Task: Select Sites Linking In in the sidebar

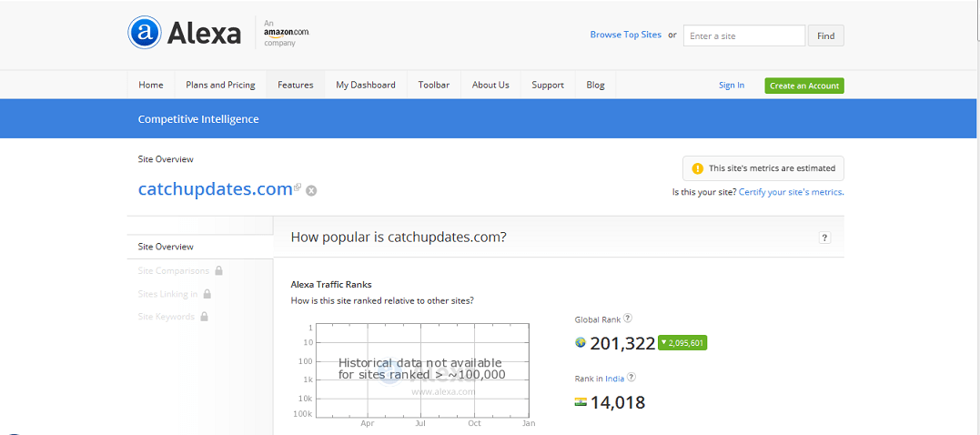Action: coord(167,294)
